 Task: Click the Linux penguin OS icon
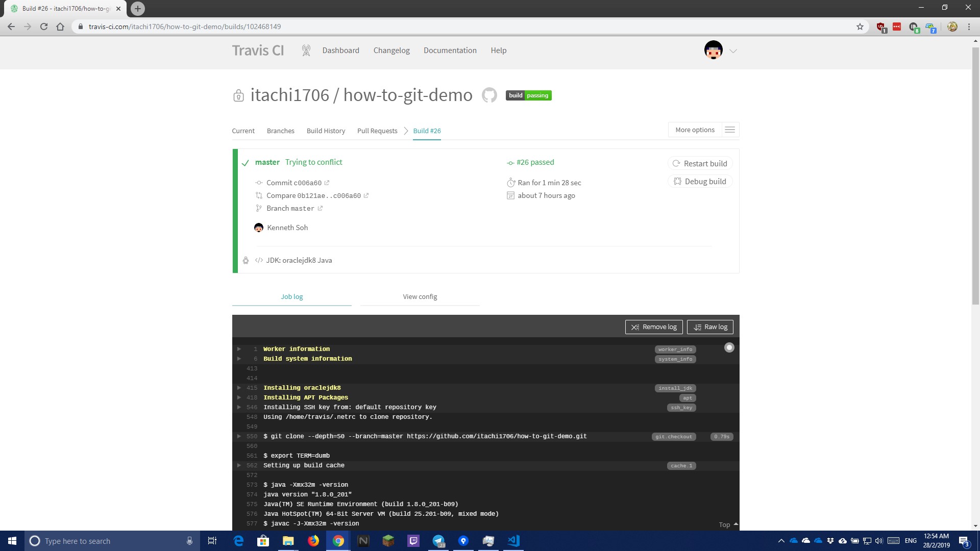coord(246,260)
